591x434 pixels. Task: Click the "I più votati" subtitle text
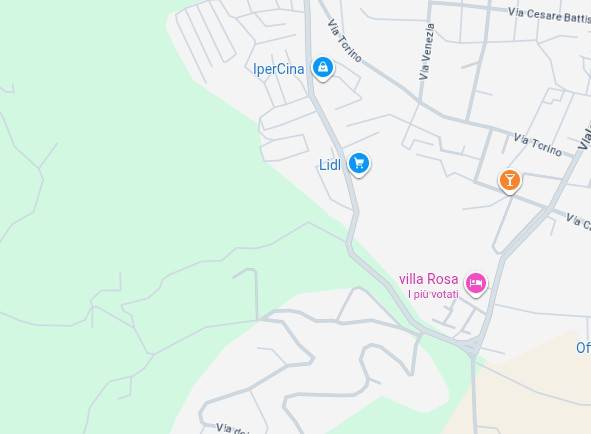point(433,294)
